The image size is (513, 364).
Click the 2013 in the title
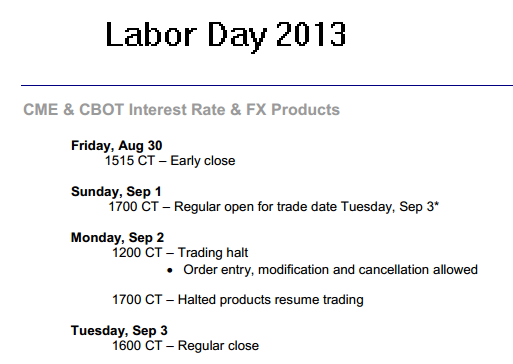[311, 34]
